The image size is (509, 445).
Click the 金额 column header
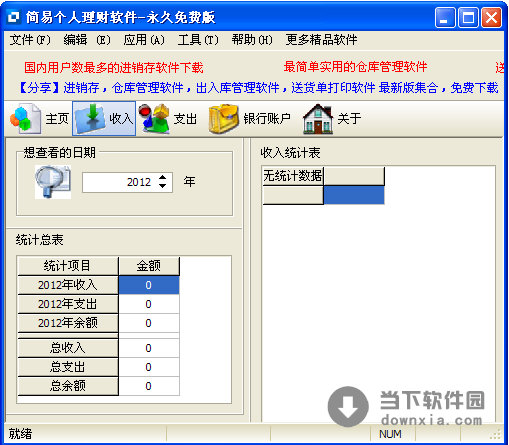coord(149,266)
